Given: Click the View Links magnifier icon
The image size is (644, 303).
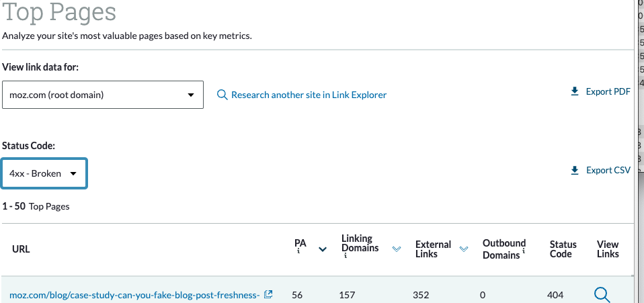Looking at the screenshot, I should click(x=602, y=294).
